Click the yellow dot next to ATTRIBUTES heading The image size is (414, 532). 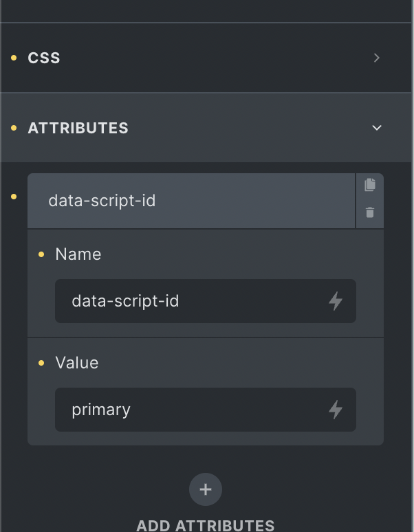pos(14,128)
